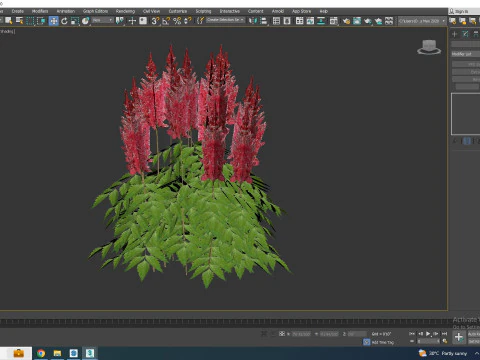Click the Add Time Tag label
The height and width of the screenshot is (360, 480).
click(x=383, y=342)
